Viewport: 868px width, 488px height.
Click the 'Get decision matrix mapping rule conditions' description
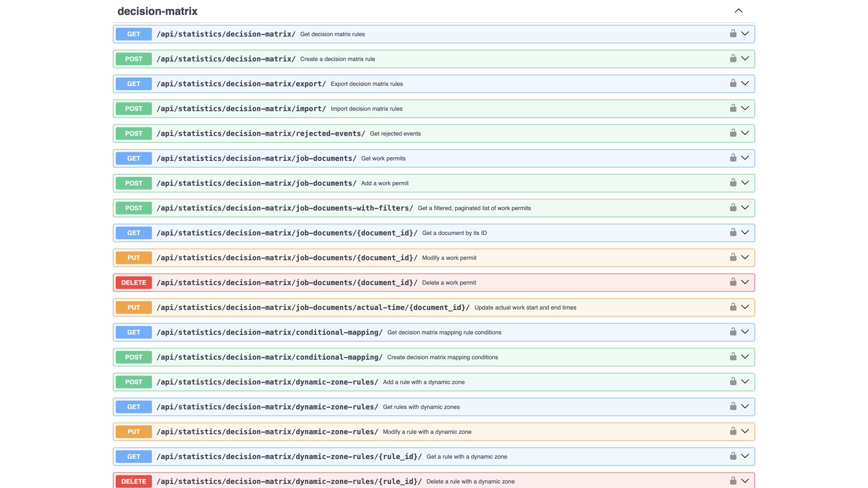444,333
